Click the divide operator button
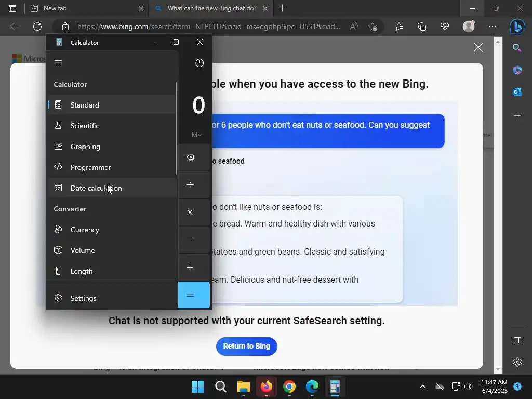This screenshot has height=399, width=532. pos(194,185)
